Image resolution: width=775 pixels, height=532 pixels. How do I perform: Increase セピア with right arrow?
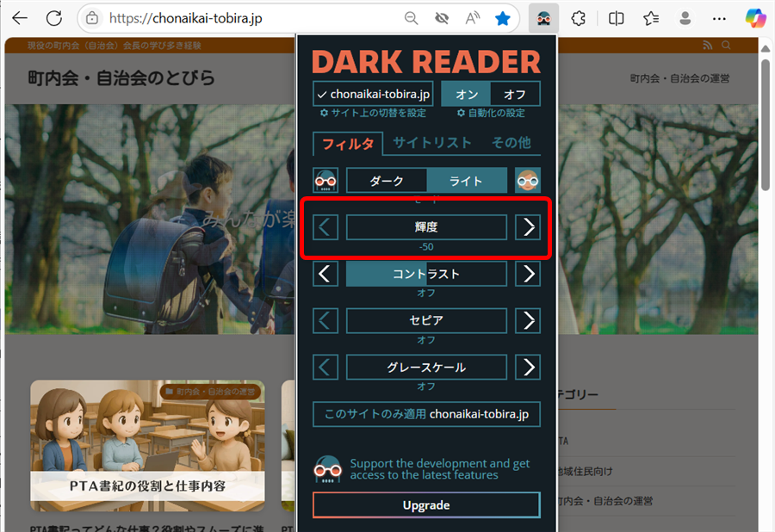click(x=528, y=321)
